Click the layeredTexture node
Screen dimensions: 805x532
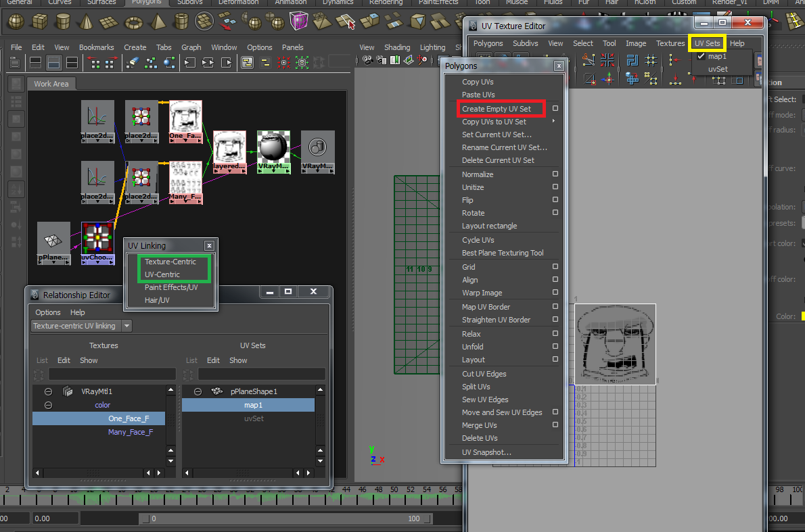pyautogui.click(x=230, y=148)
